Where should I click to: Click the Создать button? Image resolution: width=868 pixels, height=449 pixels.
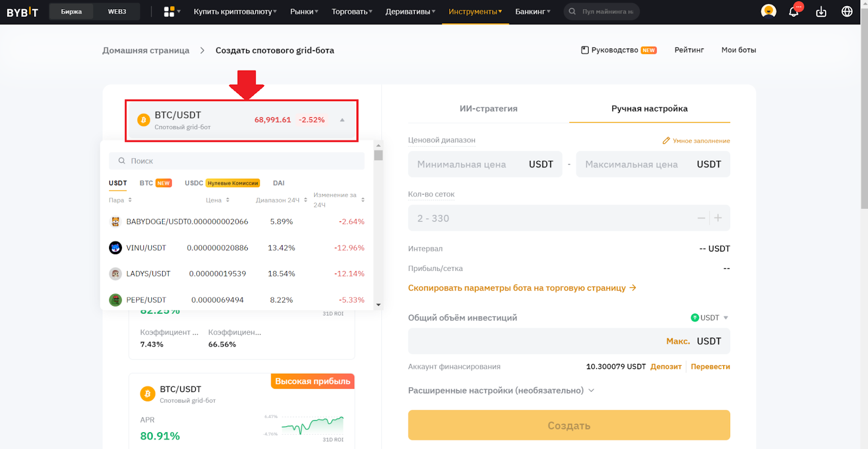569,425
